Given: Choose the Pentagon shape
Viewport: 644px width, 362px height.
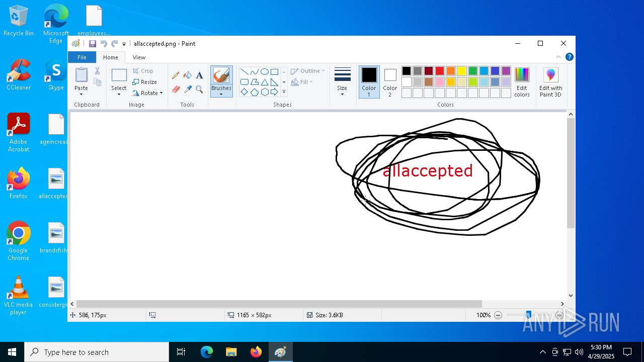Looking at the screenshot, I should pyautogui.click(x=254, y=92).
